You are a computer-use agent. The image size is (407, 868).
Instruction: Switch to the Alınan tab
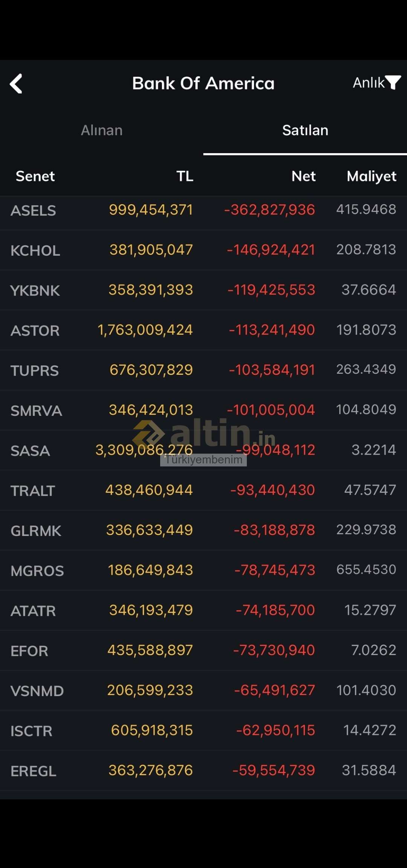coord(102,130)
